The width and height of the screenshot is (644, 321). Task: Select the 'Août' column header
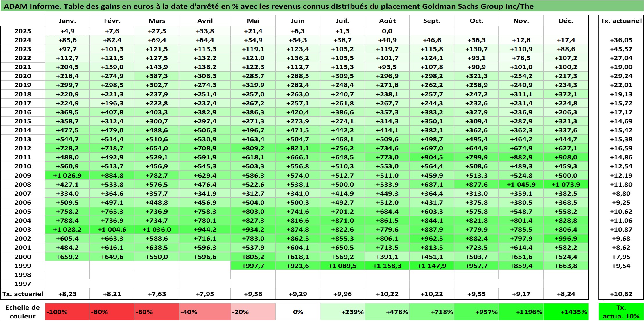(387, 21)
